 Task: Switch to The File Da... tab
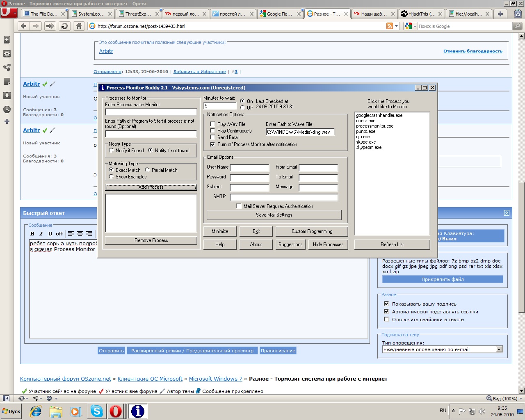click(43, 14)
